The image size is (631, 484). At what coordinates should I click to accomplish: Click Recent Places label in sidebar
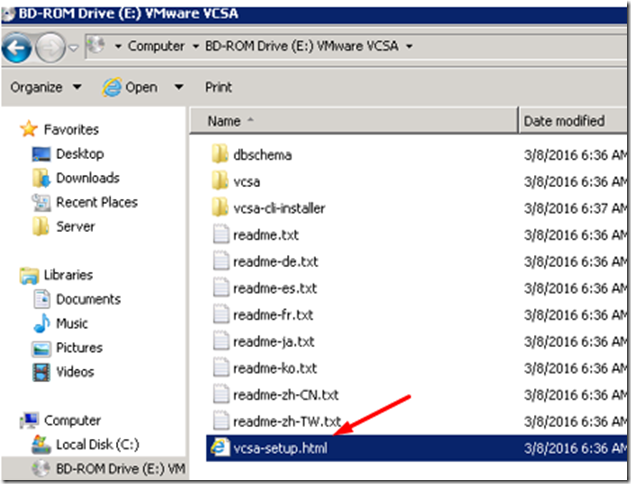97,202
